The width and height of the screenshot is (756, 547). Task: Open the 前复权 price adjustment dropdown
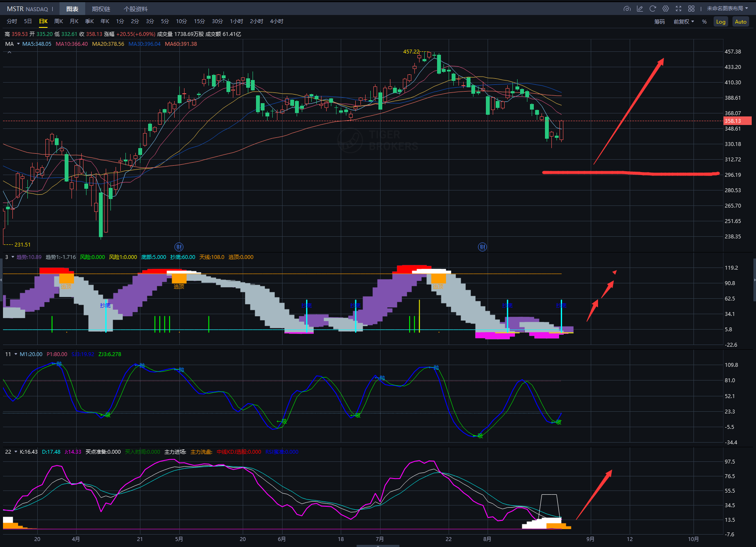684,22
